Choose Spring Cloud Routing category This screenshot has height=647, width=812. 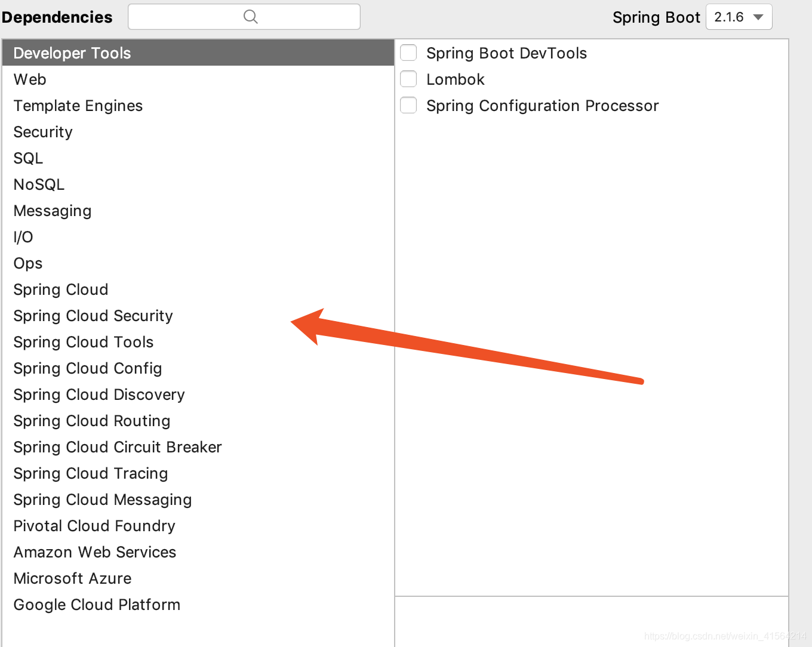[x=198, y=421]
